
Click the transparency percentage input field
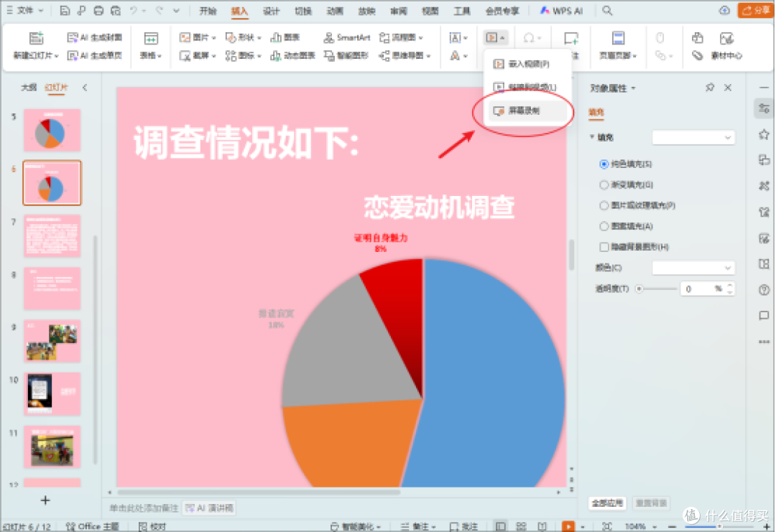[697, 289]
